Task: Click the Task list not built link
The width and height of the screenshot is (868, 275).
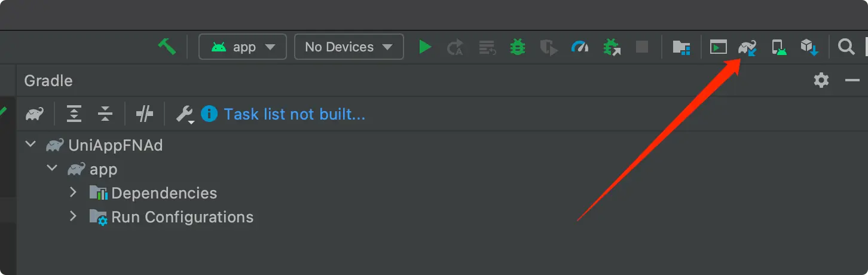Action: click(294, 114)
